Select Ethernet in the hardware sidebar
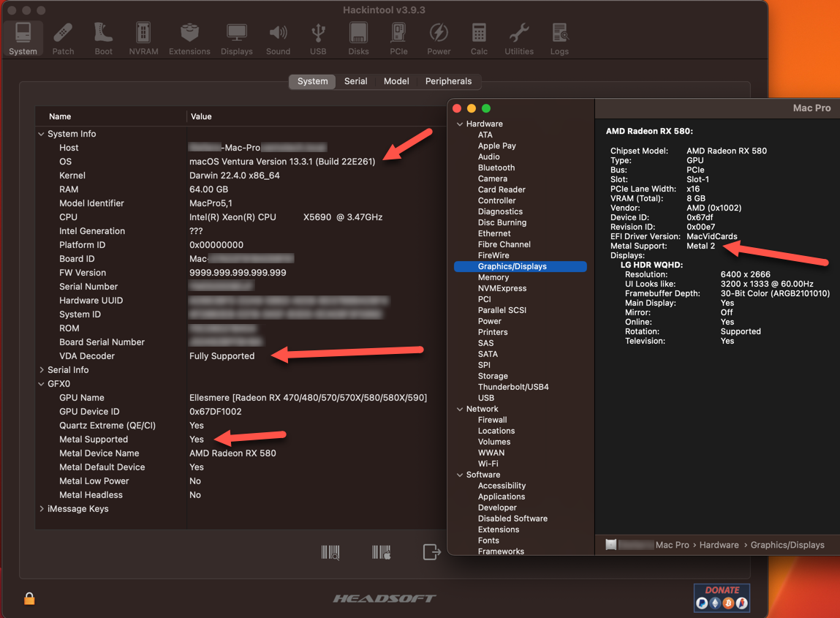840x618 pixels. pyautogui.click(x=494, y=234)
